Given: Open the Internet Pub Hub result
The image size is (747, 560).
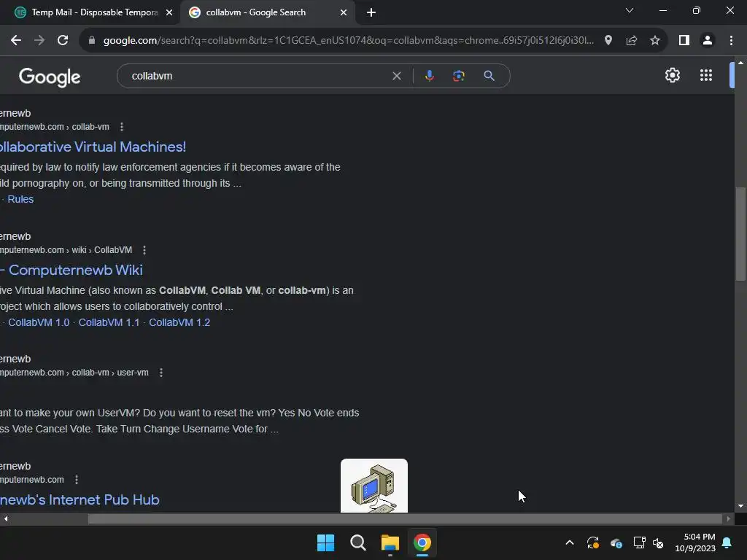Looking at the screenshot, I should tap(80, 499).
